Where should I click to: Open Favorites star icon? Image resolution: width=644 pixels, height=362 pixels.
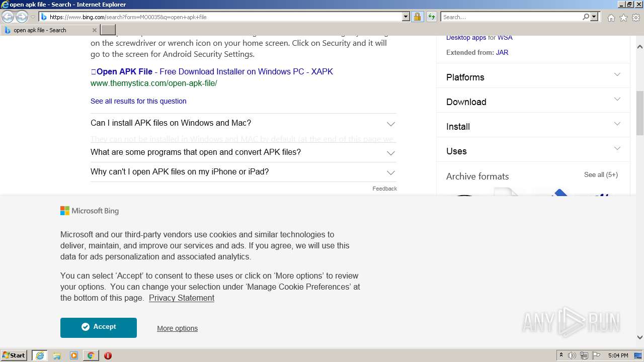tap(623, 18)
